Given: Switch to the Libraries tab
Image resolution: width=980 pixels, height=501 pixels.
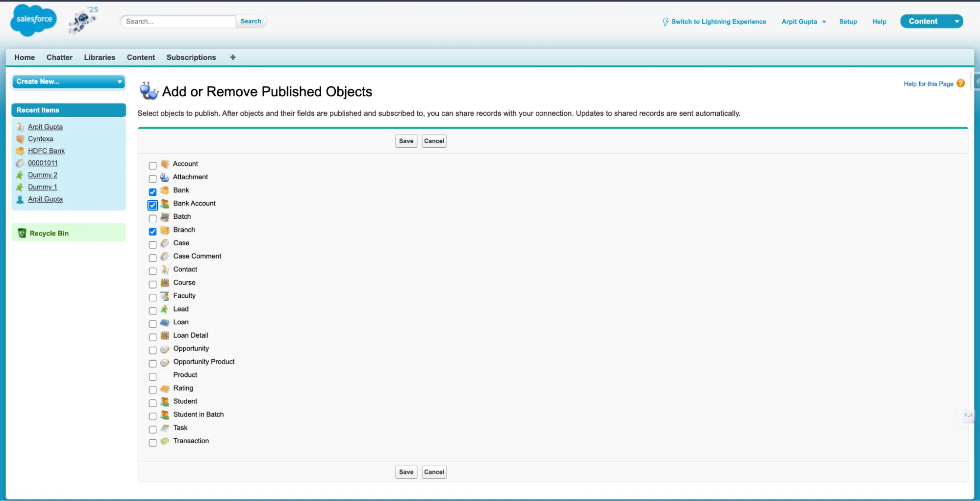Looking at the screenshot, I should coord(99,57).
